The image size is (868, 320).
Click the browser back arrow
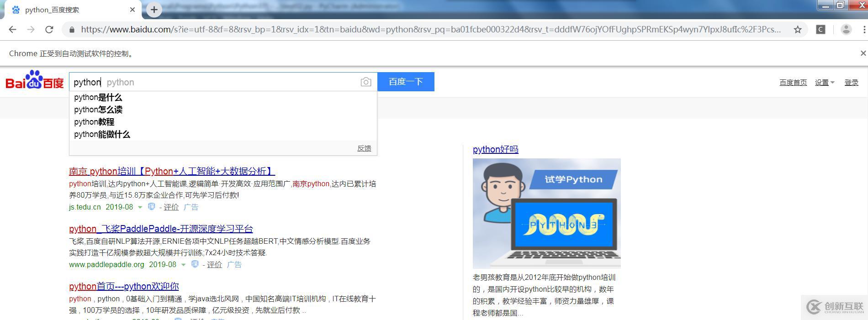click(12, 30)
